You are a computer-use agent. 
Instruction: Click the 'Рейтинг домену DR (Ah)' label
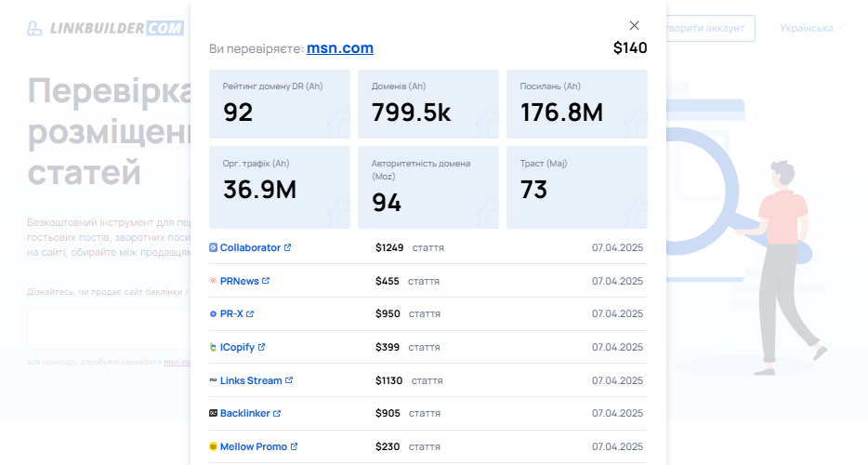(x=272, y=86)
